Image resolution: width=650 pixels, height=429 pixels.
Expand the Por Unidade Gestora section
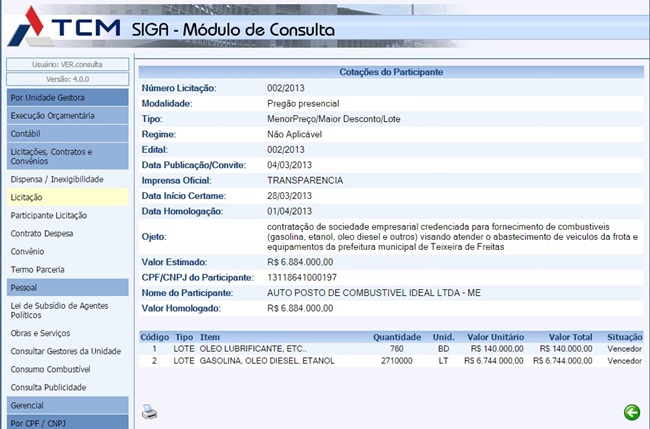click(x=68, y=97)
